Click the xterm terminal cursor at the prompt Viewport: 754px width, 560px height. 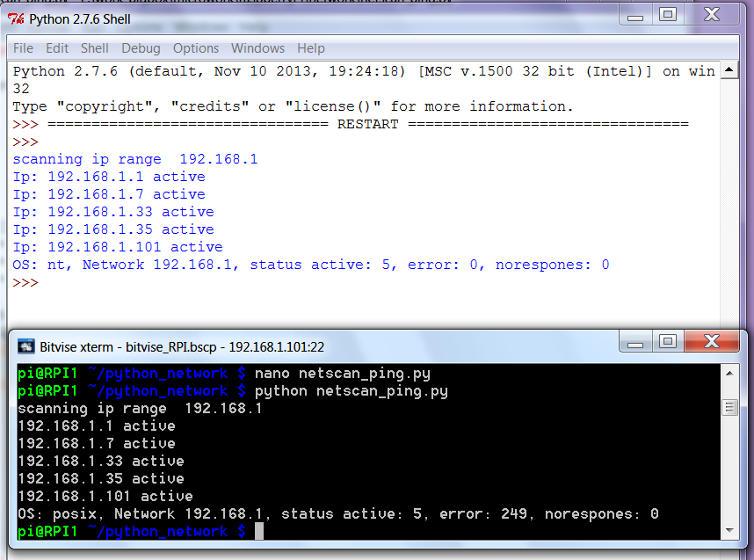(x=259, y=531)
